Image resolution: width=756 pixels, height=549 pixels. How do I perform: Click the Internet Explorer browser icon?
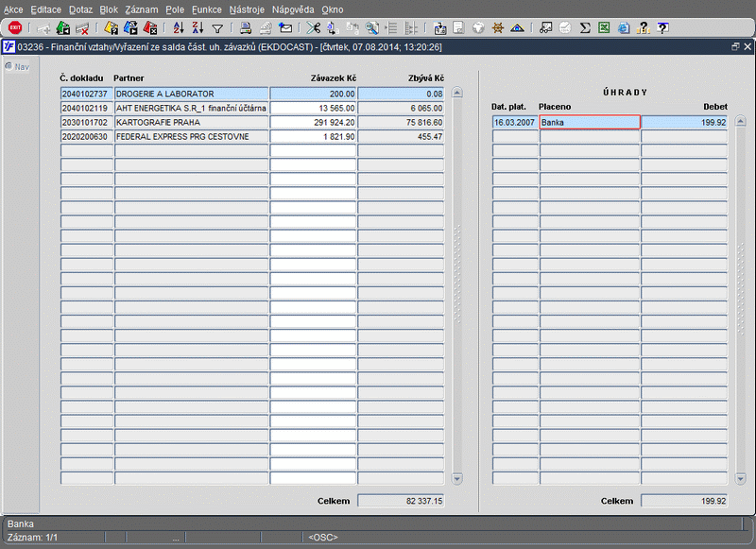click(624, 28)
